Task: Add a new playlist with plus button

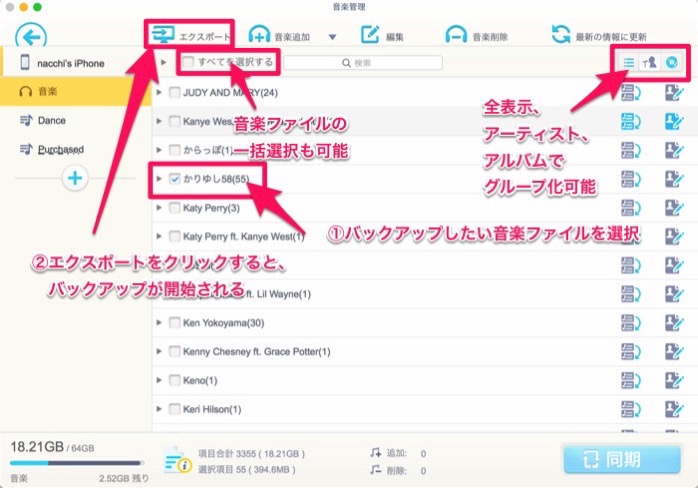Action: pos(76,178)
